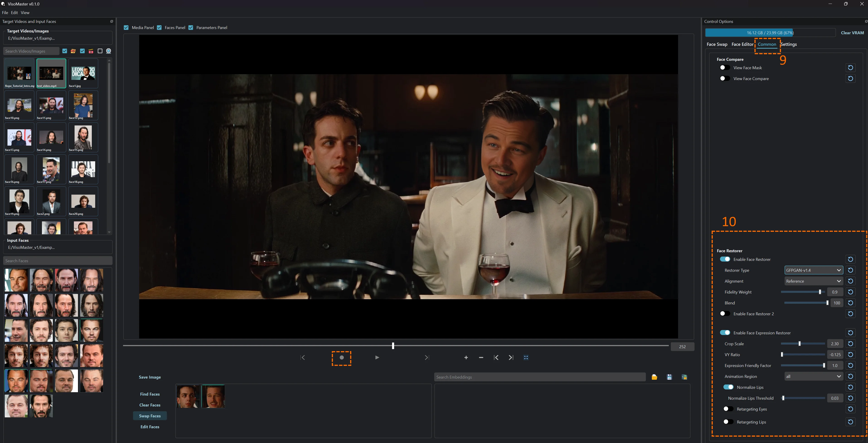This screenshot has height=443, width=868.
Task: Expand the Alignment Reference dropdown
Action: point(813,281)
